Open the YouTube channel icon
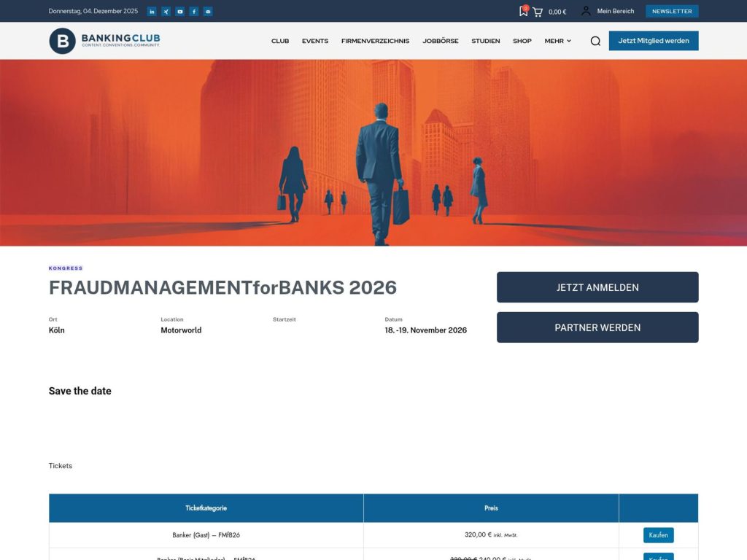The image size is (747, 560). pos(179,11)
